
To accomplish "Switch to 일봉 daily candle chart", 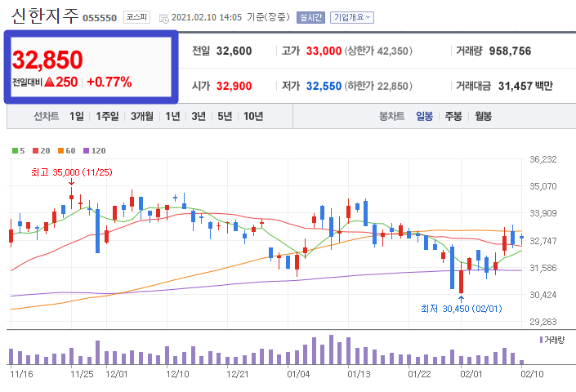I will pos(424,116).
